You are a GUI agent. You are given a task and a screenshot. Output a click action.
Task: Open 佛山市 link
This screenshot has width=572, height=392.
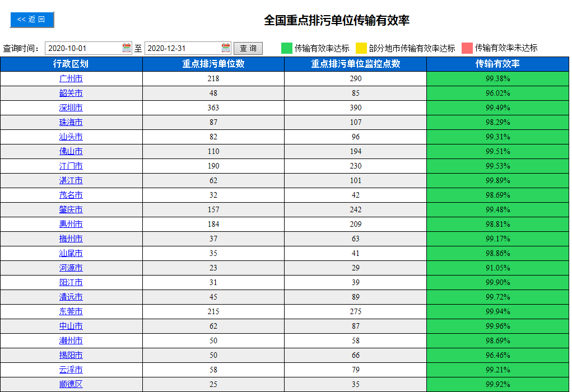(x=71, y=151)
